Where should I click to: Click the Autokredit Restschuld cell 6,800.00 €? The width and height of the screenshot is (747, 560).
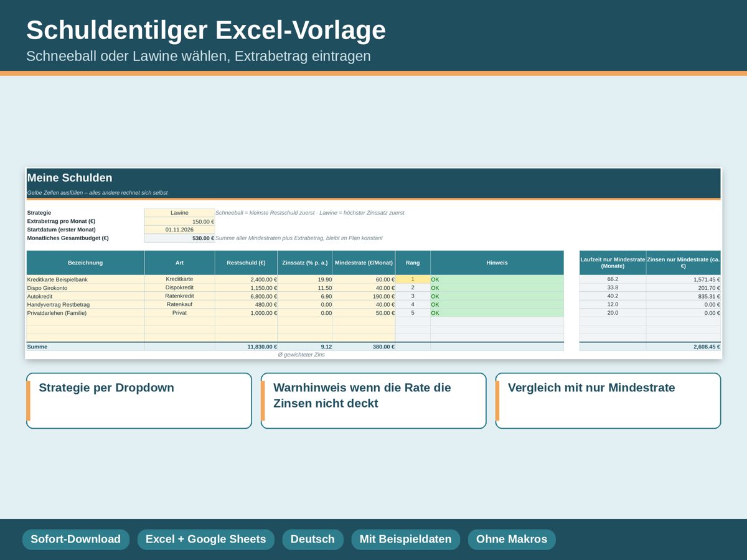246,296
